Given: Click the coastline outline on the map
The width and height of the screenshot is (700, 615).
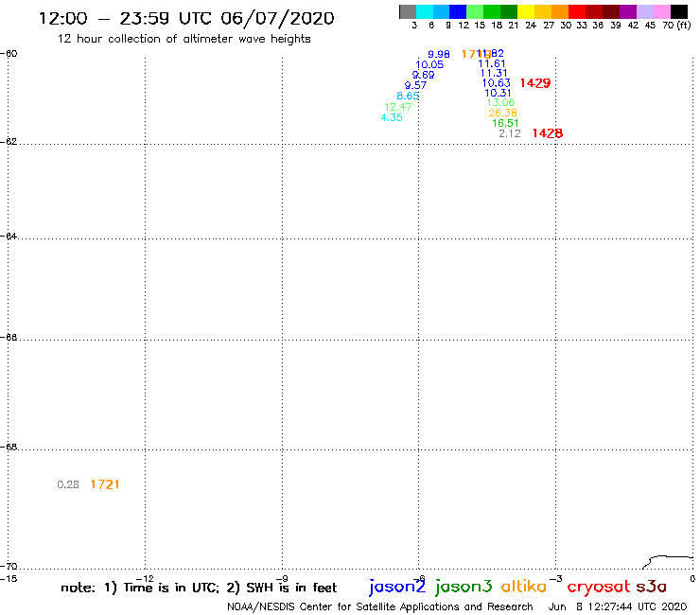Looking at the screenshot, I should (668, 562).
